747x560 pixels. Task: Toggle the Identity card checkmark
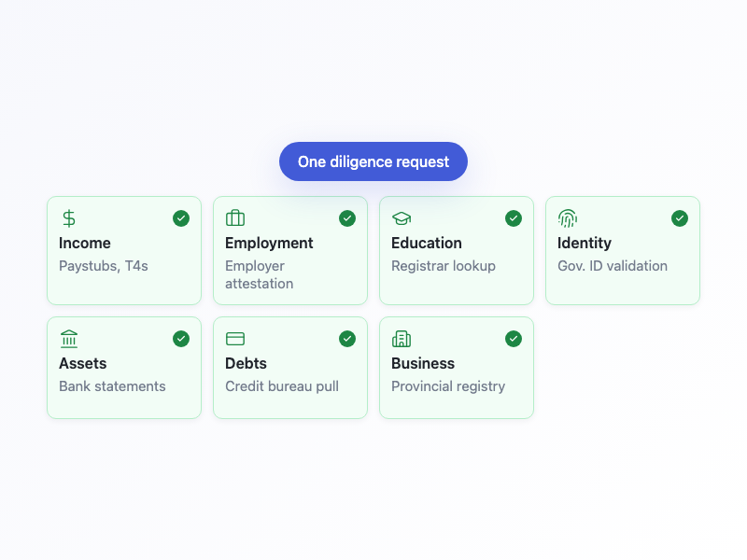click(680, 218)
